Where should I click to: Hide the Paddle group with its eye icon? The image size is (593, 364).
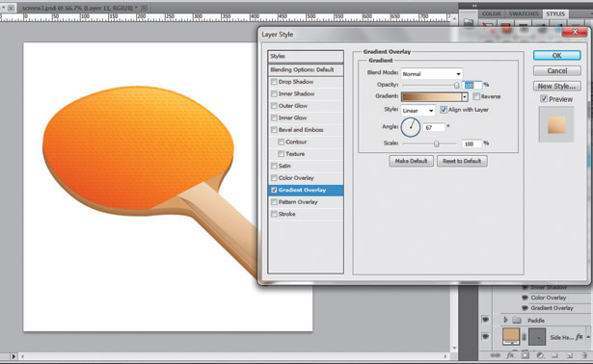486,320
